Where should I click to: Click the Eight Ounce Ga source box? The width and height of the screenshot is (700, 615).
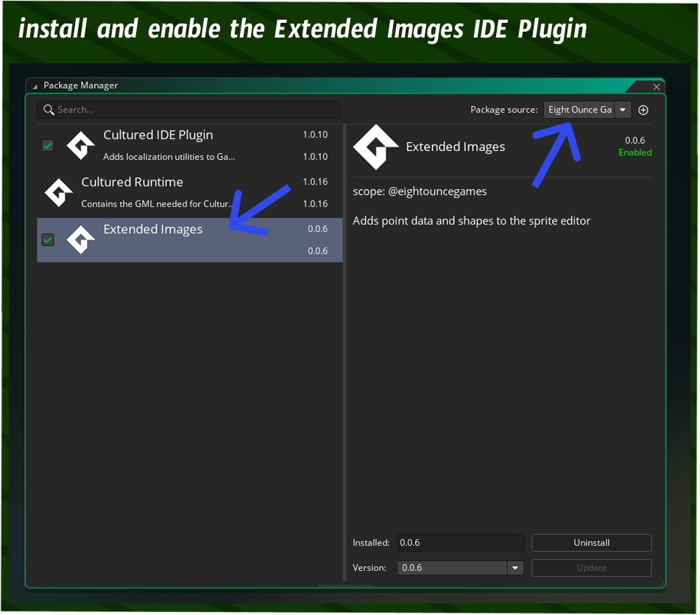click(x=579, y=110)
